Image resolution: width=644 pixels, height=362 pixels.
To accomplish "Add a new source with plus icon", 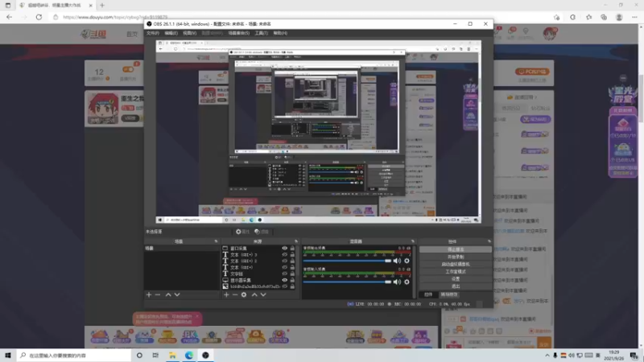I will (x=226, y=294).
